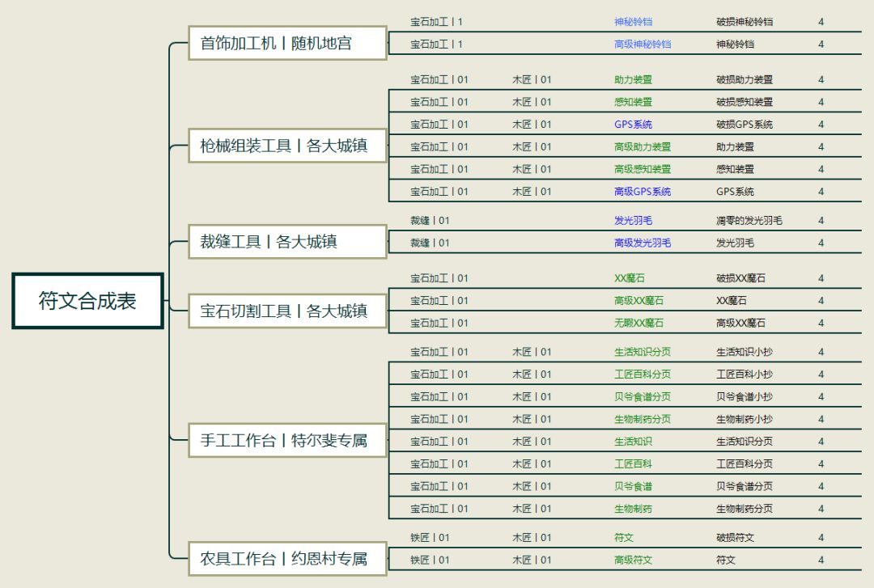874x588 pixels.
Task: Click the 凋零的发光羽毛 material text
Action: pos(749,220)
